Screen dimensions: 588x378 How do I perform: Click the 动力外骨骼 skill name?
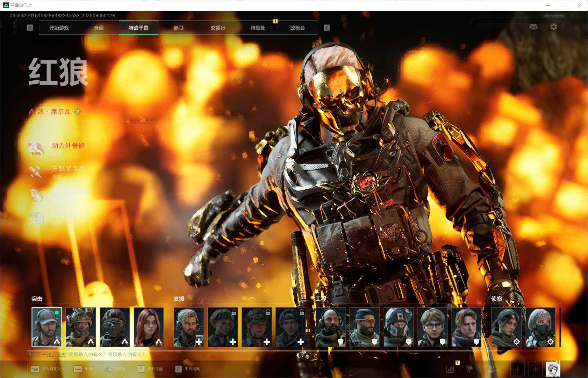click(x=69, y=145)
